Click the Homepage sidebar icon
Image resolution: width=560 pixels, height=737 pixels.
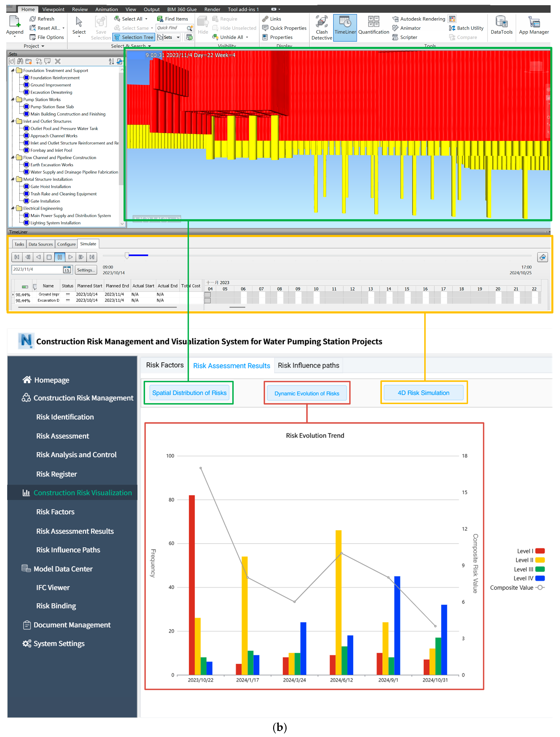(27, 380)
